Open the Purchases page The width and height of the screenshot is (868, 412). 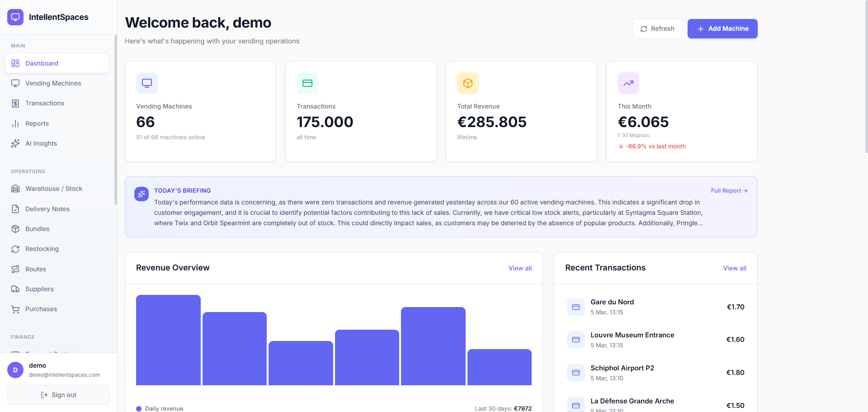point(57,309)
